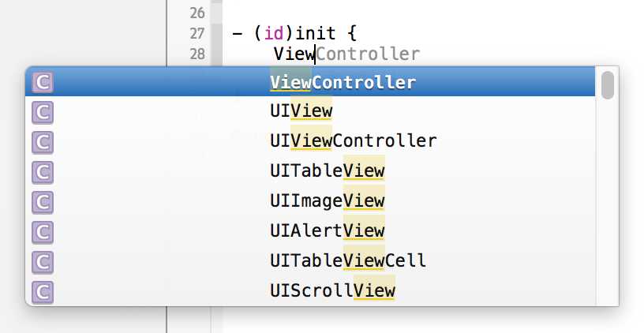
Task: Click class icon next to UITableViewCell
Action: coord(43,263)
